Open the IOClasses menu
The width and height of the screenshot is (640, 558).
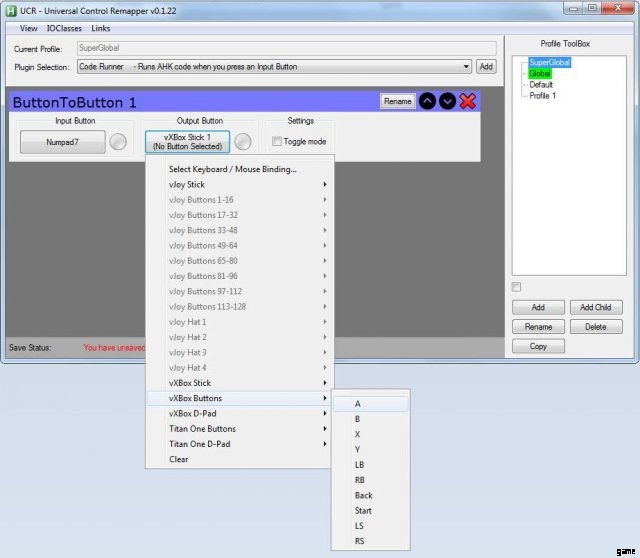coord(63,28)
